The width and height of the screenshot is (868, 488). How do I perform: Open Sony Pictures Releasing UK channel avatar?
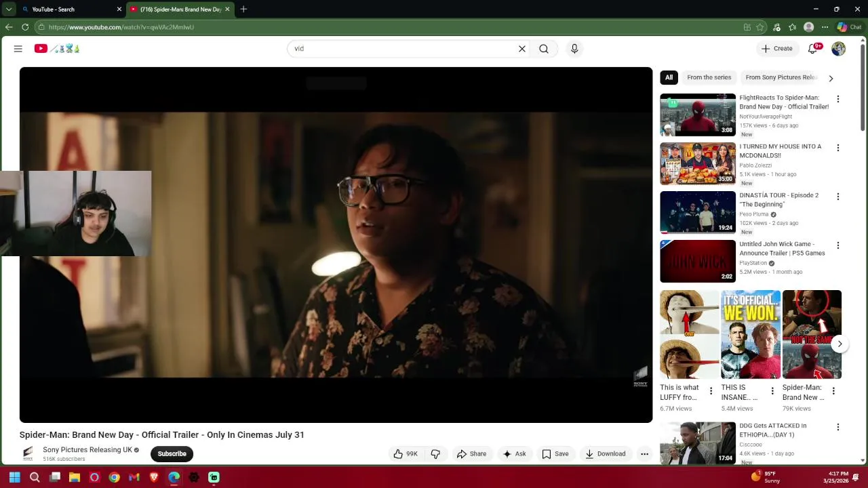[28, 453]
